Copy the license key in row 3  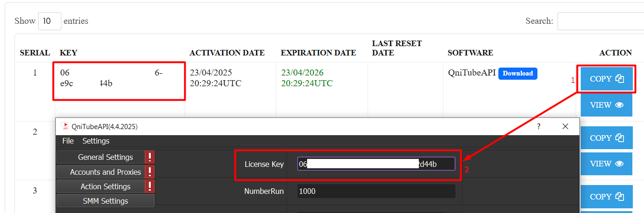click(x=606, y=197)
